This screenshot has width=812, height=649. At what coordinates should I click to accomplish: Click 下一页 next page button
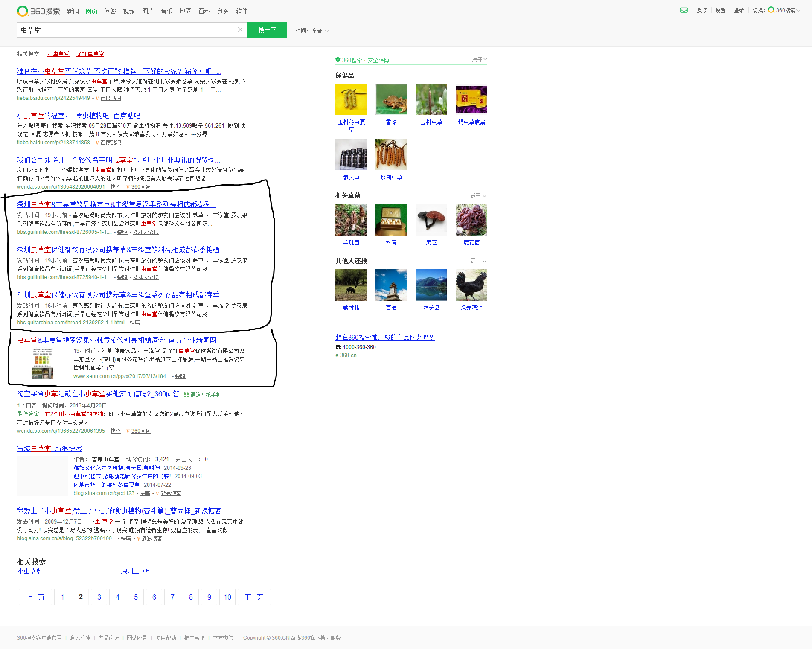pos(254,597)
